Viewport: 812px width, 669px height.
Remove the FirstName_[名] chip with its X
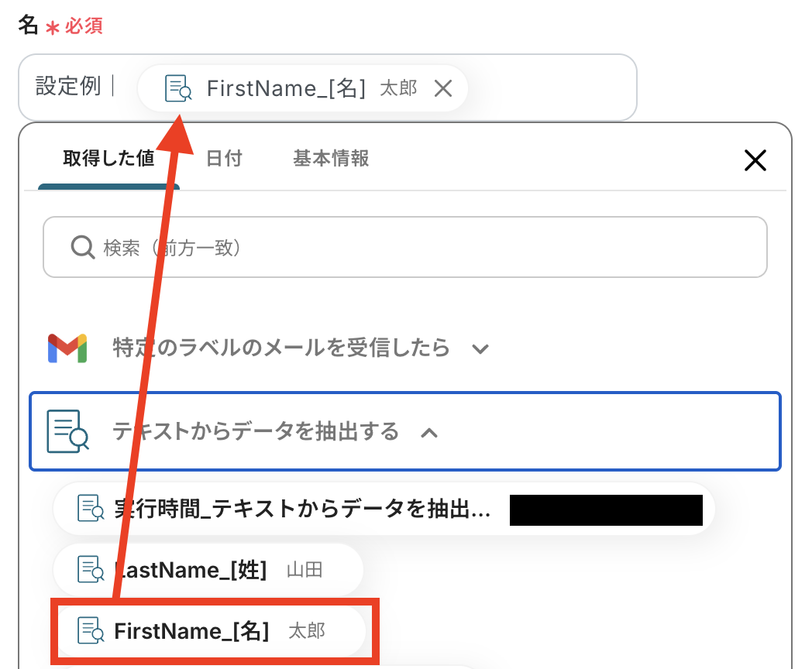443,88
